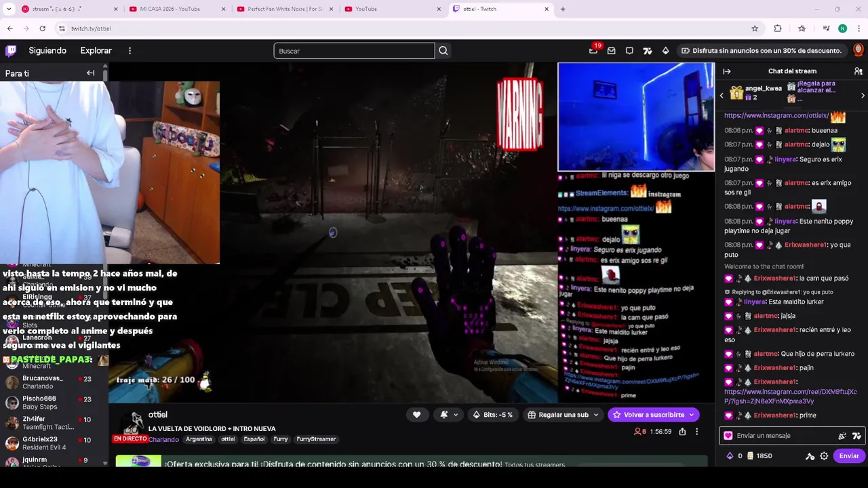Image resolution: width=868 pixels, height=488 pixels.
Task: Open the Instagram reel link in chat
Action: (790, 396)
